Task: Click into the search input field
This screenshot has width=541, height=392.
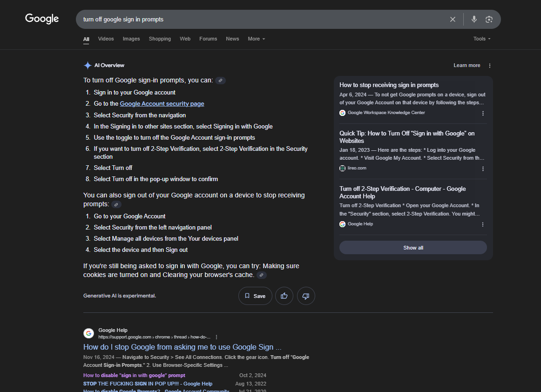Action: pos(261,20)
